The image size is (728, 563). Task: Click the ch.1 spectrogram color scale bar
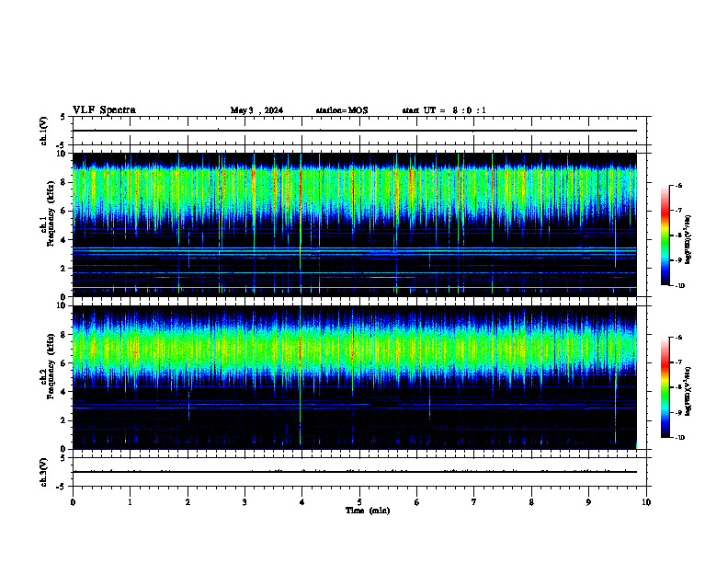(665, 236)
